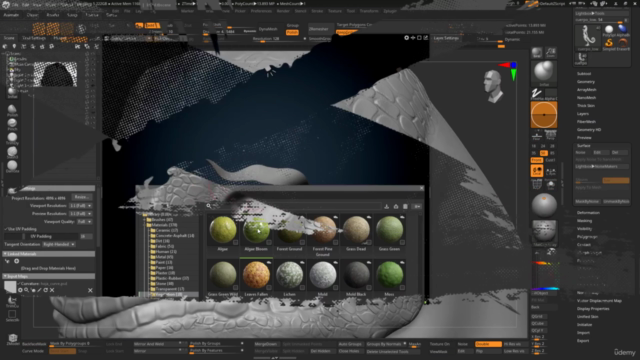Image resolution: width=640 pixels, height=360 pixels.
Task: Click Lightbox NoiseMakers button
Action: (602, 167)
